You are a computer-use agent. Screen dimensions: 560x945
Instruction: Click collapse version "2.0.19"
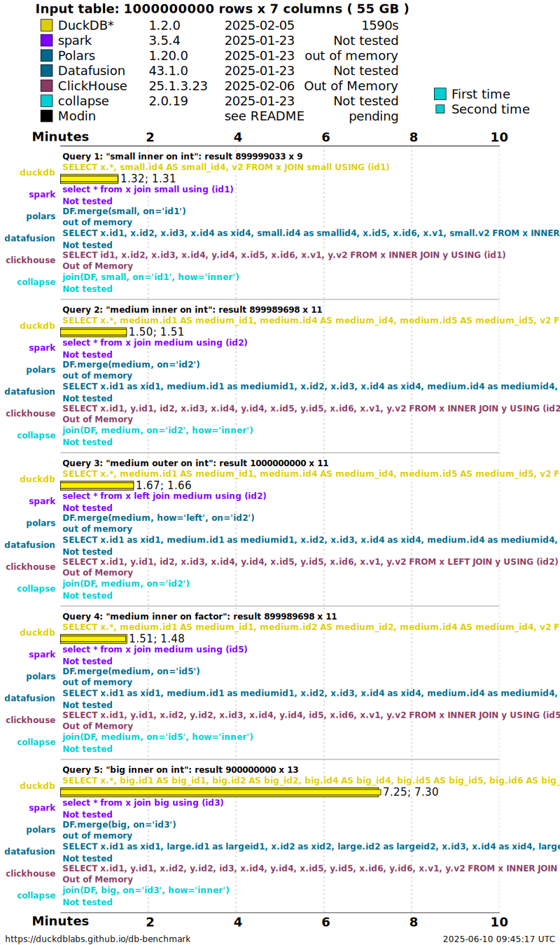pyautogui.click(x=168, y=101)
